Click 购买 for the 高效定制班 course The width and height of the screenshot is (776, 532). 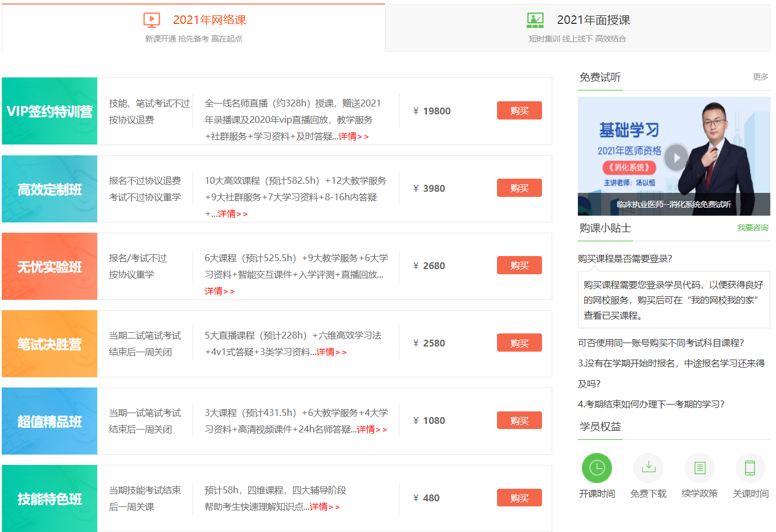(x=519, y=188)
